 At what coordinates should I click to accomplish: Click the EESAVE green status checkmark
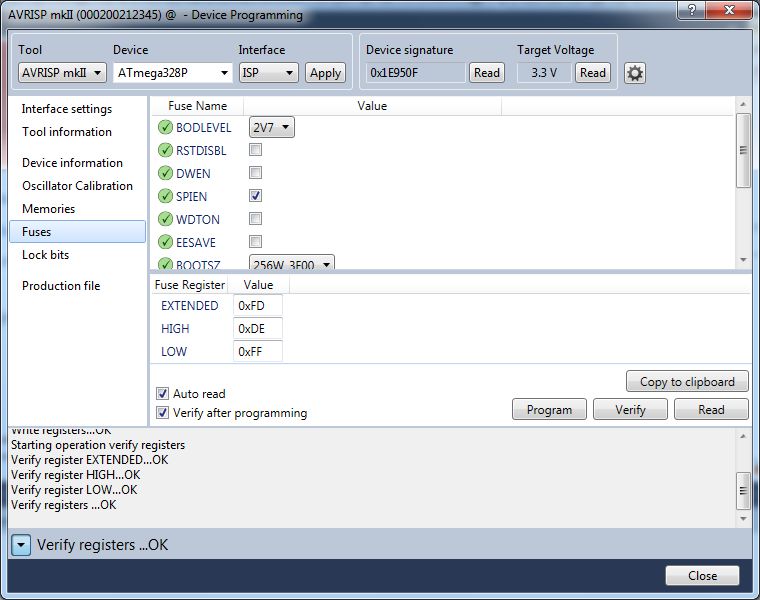pos(165,242)
